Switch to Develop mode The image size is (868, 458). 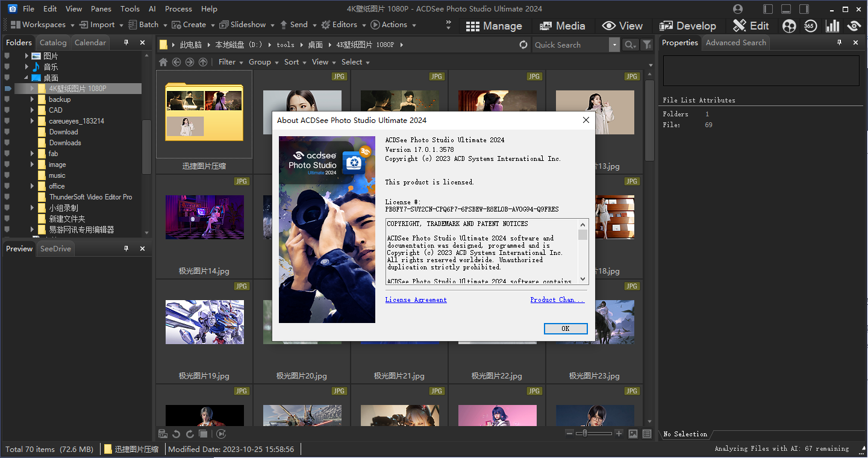coord(688,26)
